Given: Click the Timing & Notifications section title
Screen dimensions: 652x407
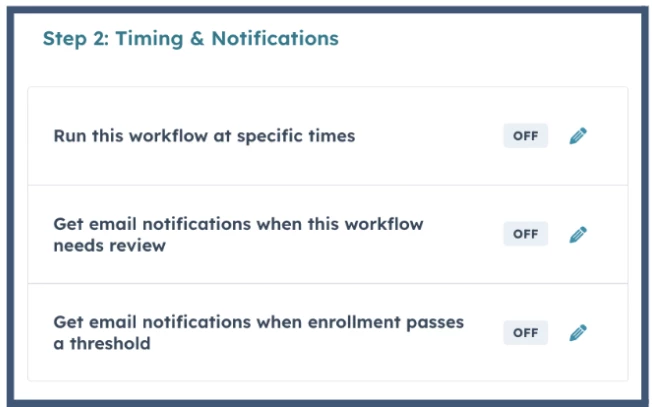Looking at the screenshot, I should click(190, 39).
